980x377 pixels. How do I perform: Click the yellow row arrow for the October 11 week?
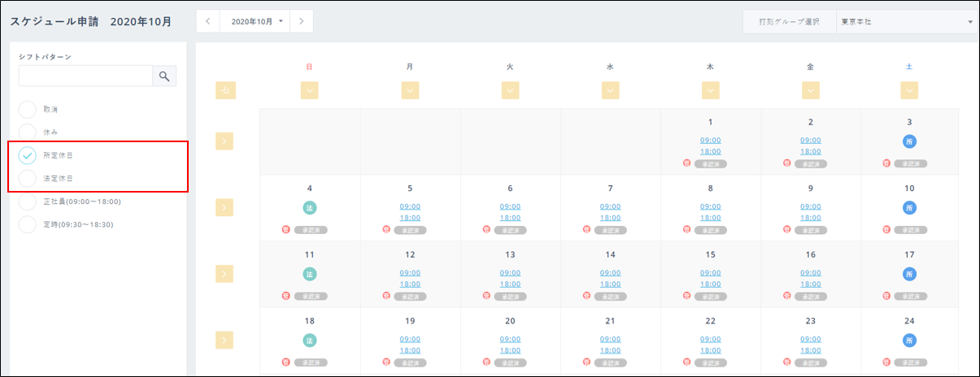(225, 274)
